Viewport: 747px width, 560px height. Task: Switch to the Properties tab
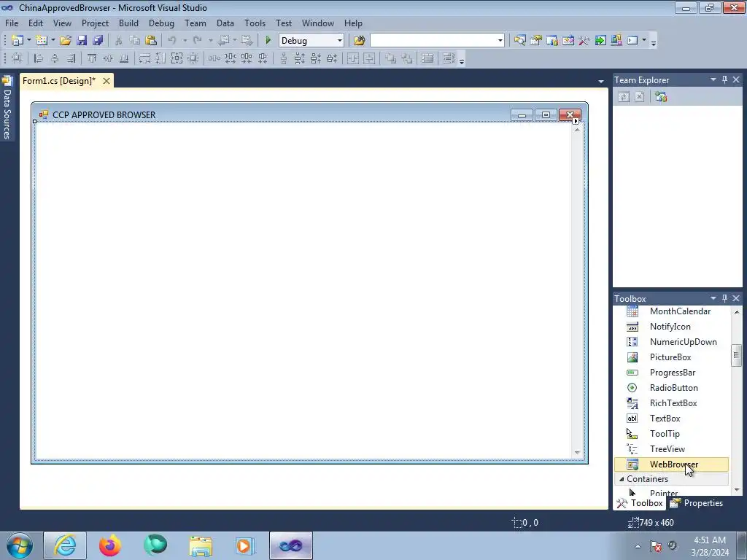(697, 503)
